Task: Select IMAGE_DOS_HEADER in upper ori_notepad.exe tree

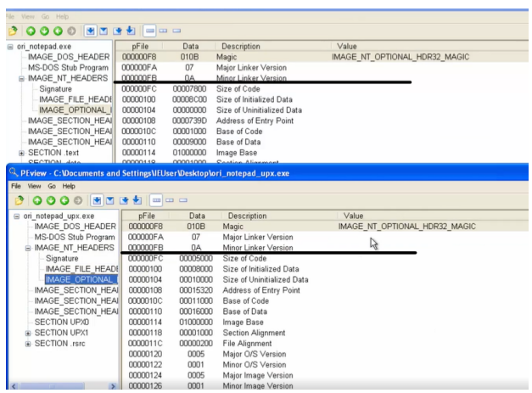Action: coord(69,57)
